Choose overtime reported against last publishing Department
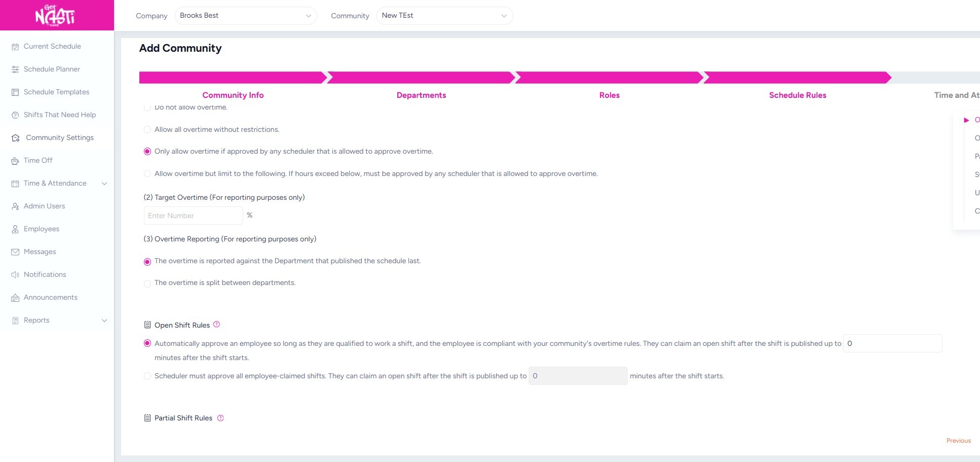Screen dimensions: 980x462 [x=147, y=262]
